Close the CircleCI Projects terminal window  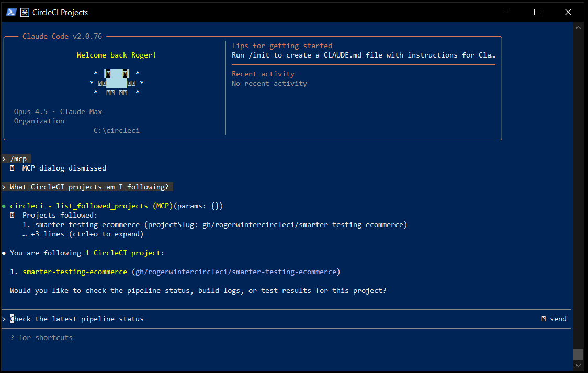[x=568, y=12]
